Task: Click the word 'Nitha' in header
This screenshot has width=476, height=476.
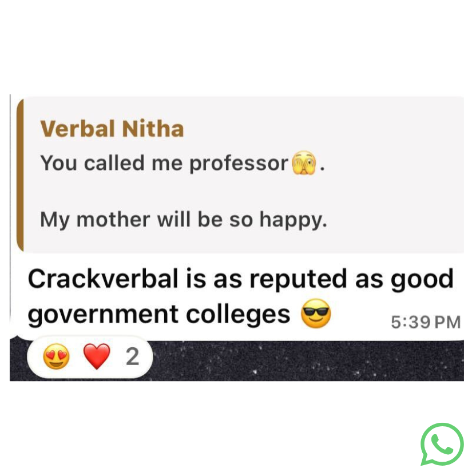Action: pyautogui.click(x=153, y=129)
